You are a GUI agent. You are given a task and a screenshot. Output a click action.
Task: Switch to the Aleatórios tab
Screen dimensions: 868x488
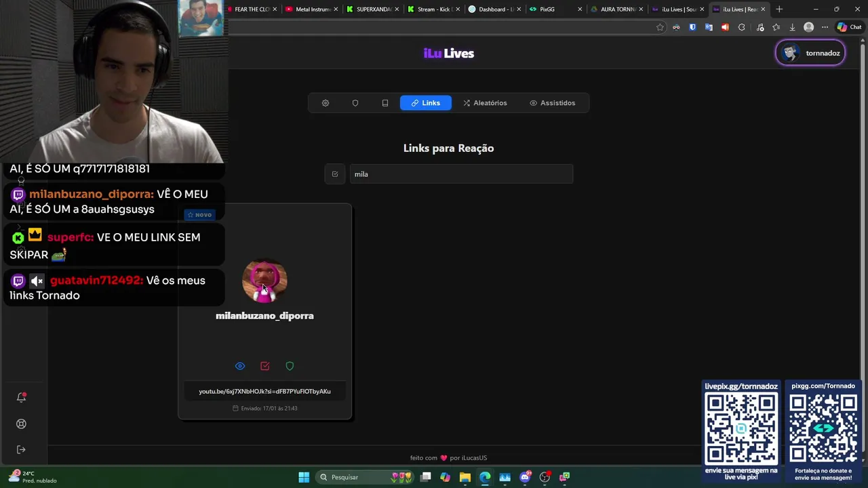[x=485, y=103]
